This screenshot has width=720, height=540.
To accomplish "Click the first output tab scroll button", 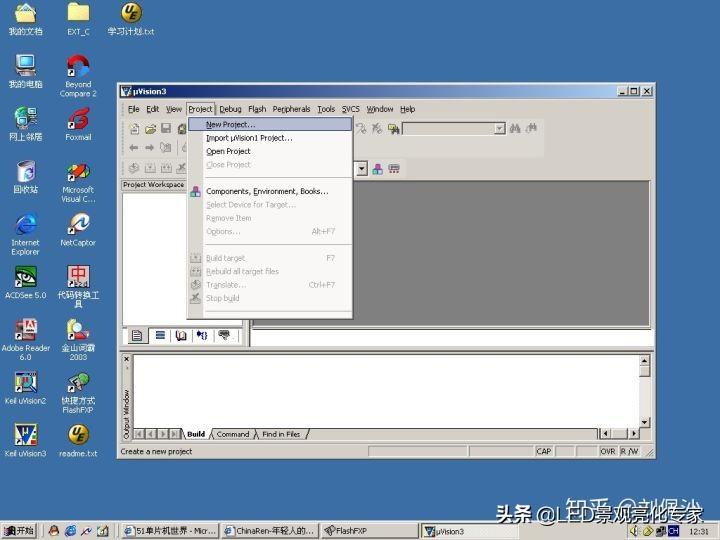I will coord(139,433).
